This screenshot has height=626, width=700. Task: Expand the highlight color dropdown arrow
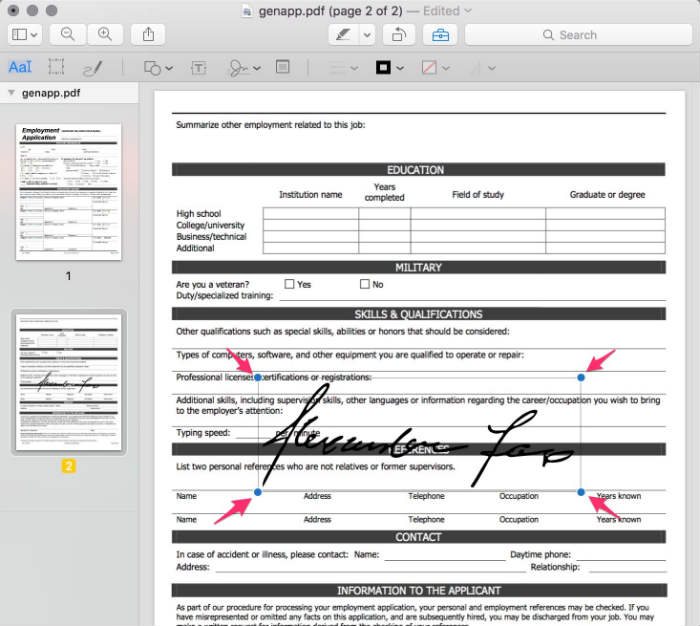click(367, 34)
